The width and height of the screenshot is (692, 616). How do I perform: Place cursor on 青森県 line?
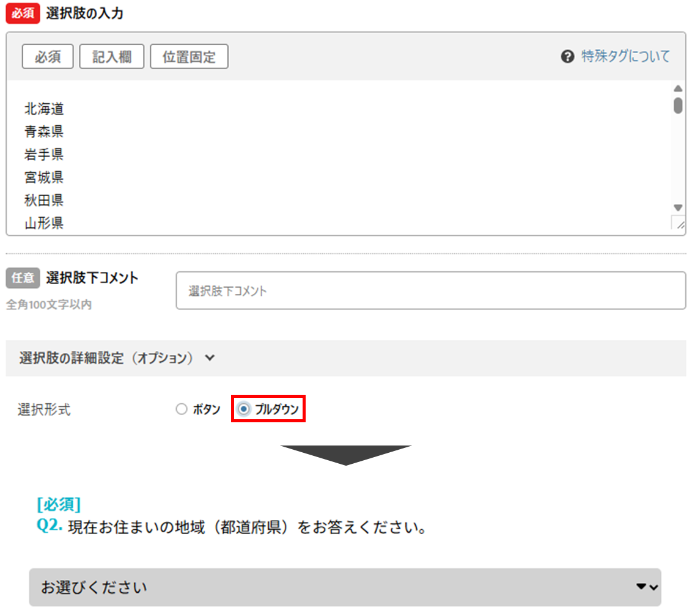click(x=45, y=132)
